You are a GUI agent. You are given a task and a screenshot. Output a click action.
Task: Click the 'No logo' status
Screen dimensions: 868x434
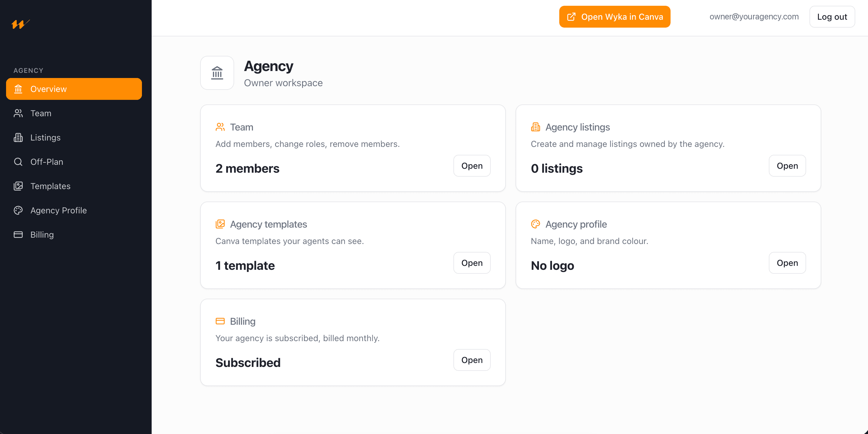pos(552,265)
